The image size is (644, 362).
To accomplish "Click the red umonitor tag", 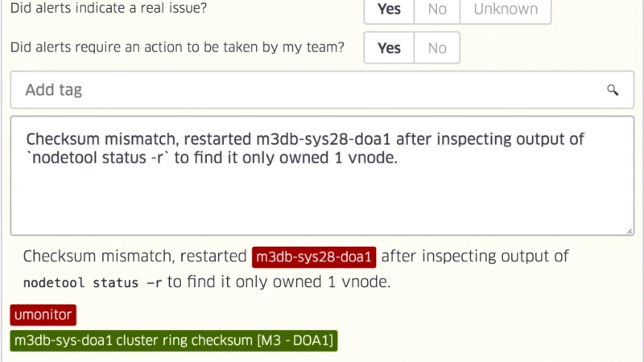I will (x=43, y=315).
